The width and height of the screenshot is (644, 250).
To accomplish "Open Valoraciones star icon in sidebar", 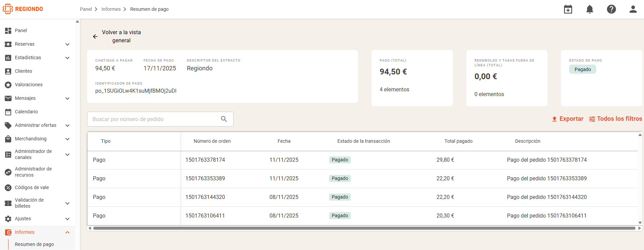I will click(x=8, y=85).
